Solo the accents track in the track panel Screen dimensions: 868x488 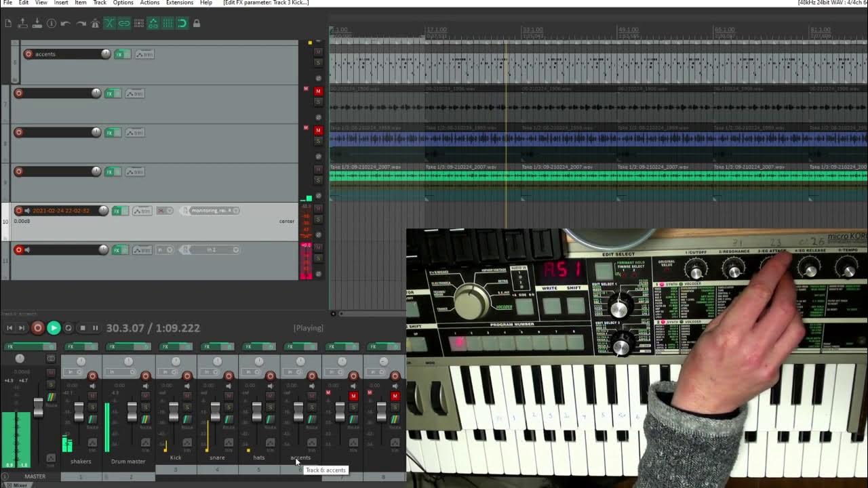click(x=318, y=63)
